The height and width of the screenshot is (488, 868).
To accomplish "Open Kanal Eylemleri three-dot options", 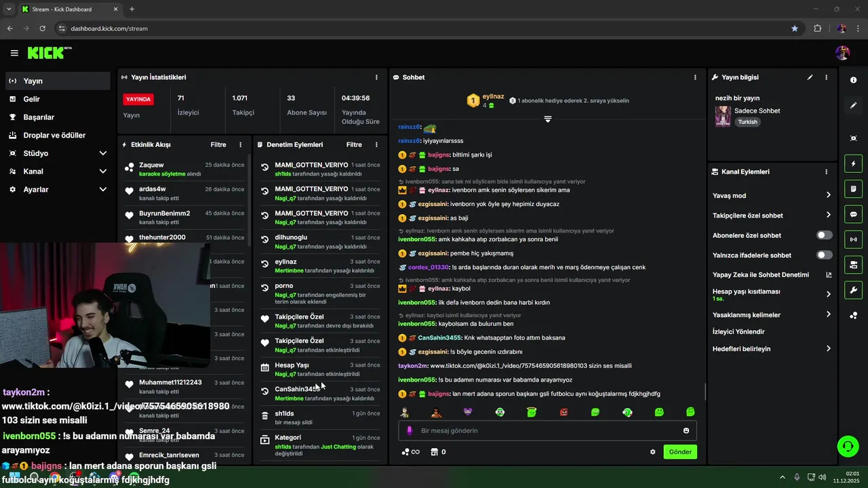I will tap(826, 172).
